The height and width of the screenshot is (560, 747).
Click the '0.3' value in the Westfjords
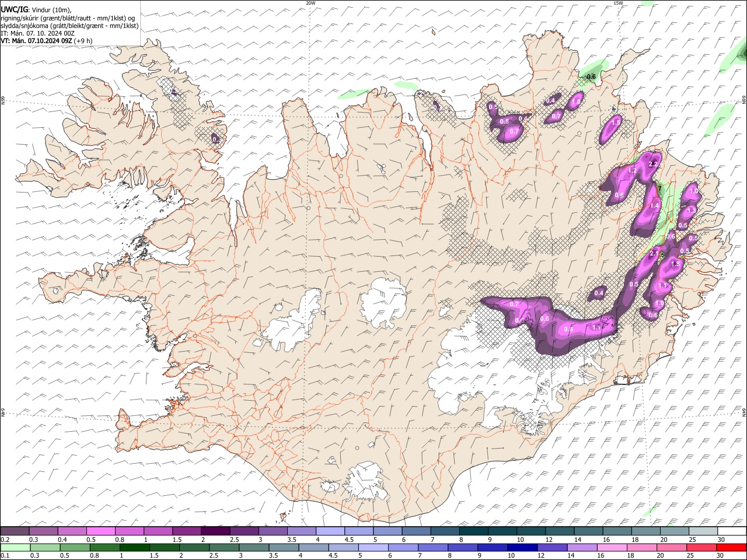(216, 139)
